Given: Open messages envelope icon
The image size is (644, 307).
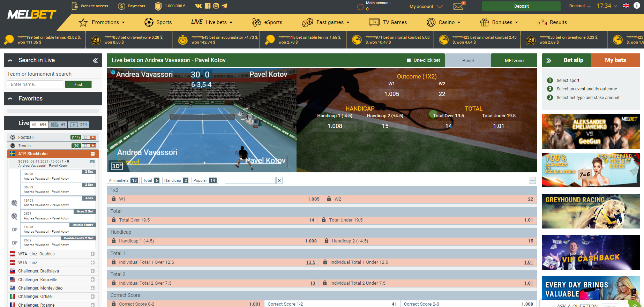Looking at the screenshot, I should 458,6.
